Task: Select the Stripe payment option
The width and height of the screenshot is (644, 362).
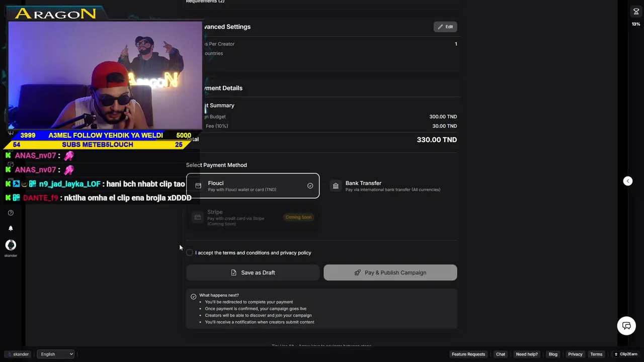Action: tap(253, 218)
